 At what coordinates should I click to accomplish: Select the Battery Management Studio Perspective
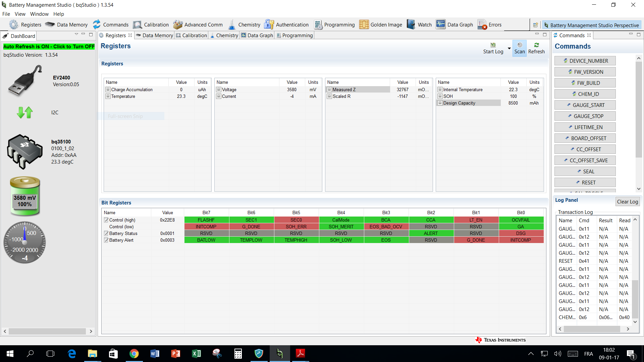tap(592, 25)
